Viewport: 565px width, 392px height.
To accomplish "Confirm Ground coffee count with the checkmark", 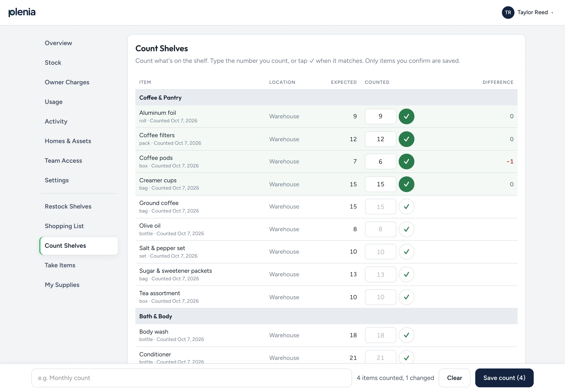I will 406,207.
